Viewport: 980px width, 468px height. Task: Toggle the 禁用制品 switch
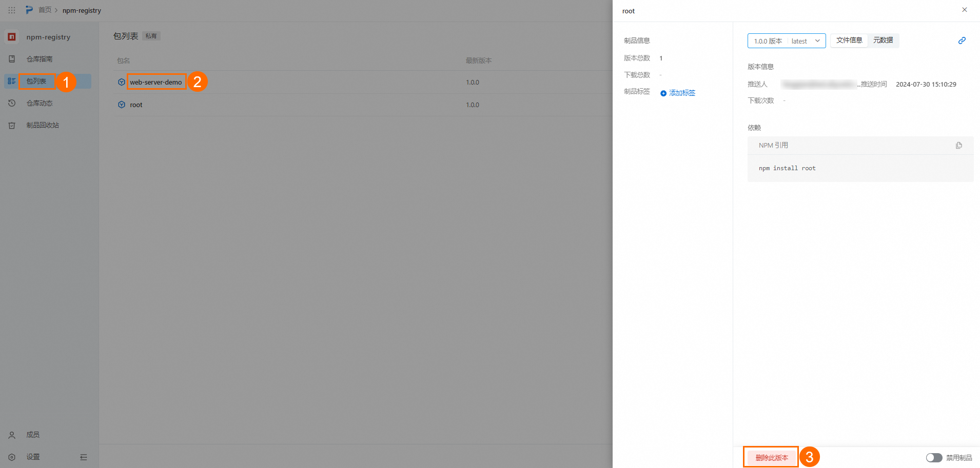coord(934,458)
